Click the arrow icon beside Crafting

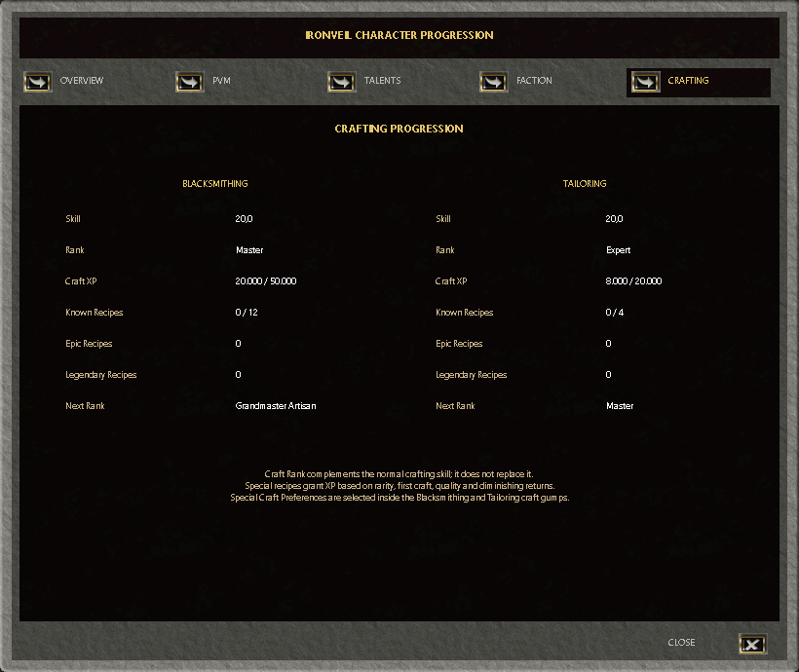click(646, 82)
